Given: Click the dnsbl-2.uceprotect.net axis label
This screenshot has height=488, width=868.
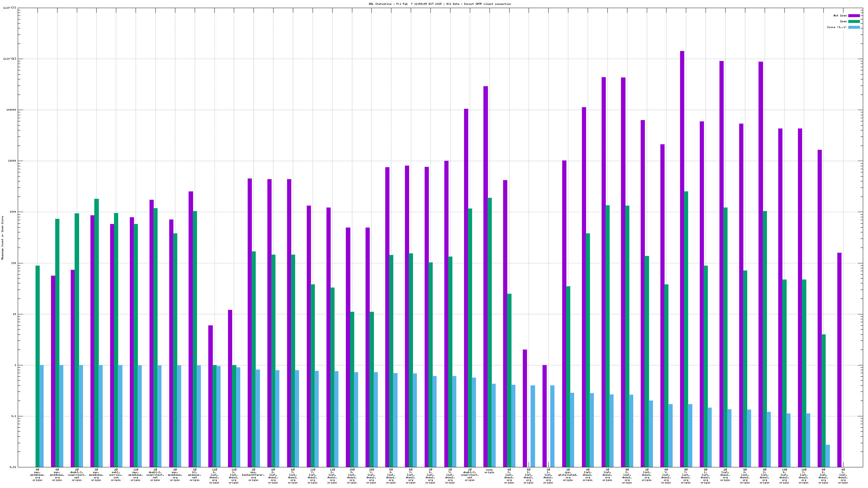Looking at the screenshot, I should 155,474.
